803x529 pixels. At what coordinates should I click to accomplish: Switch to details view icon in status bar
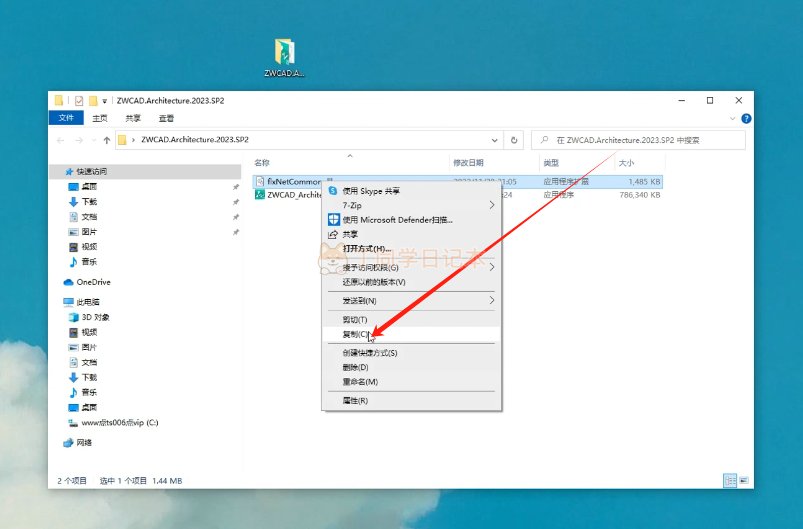point(730,480)
